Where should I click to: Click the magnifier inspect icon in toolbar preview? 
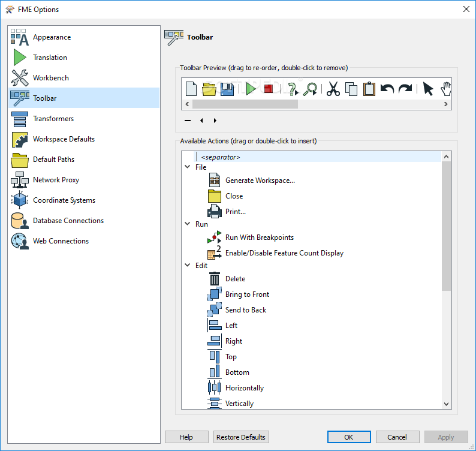311,89
